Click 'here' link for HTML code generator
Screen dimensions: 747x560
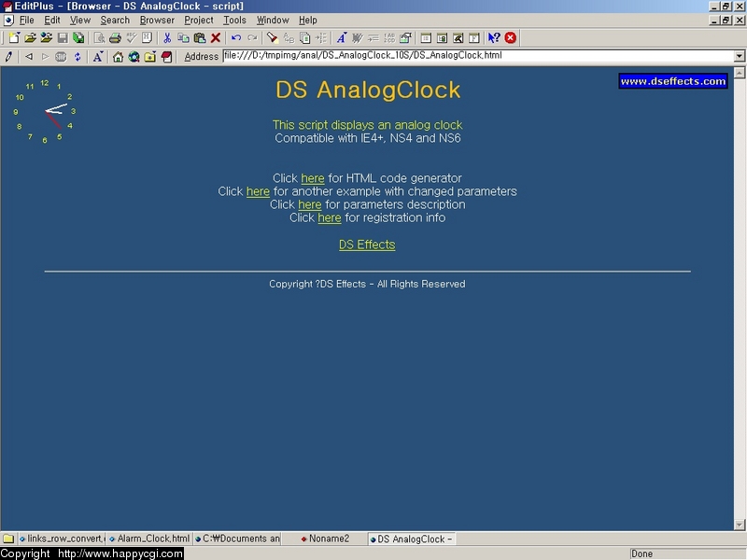pyautogui.click(x=313, y=178)
